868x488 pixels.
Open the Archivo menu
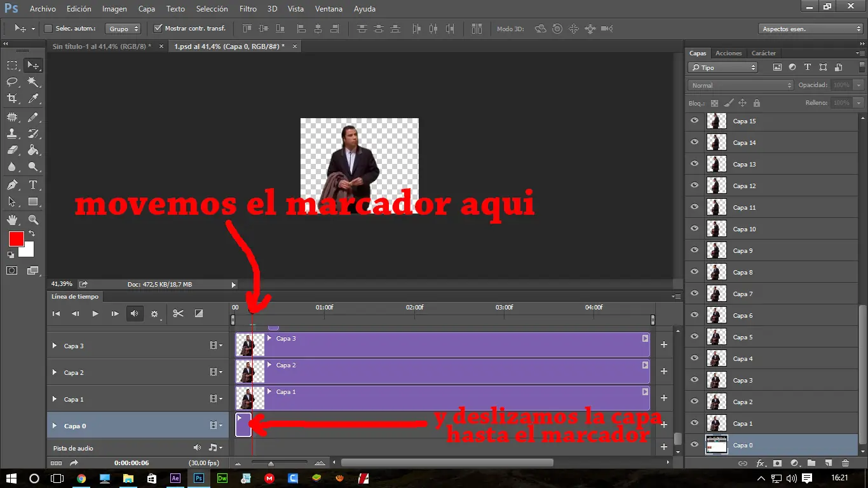click(x=43, y=9)
